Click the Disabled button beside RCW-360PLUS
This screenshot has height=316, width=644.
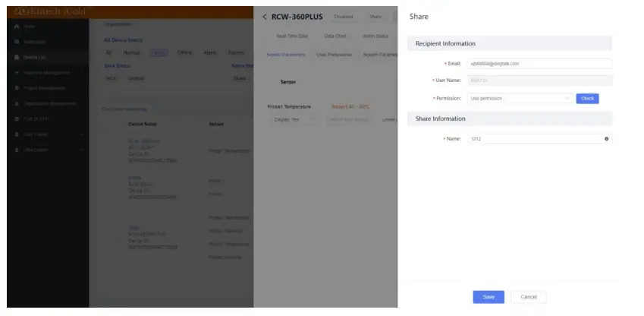(x=344, y=17)
